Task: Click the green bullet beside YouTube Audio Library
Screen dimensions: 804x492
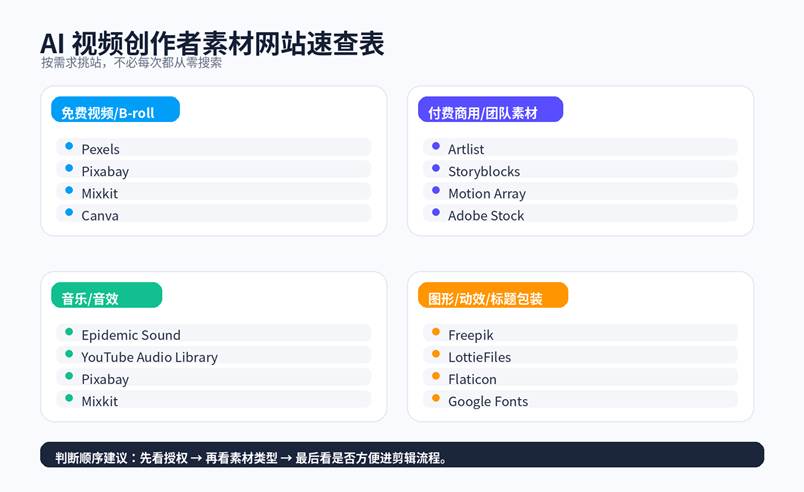Action: click(69, 355)
